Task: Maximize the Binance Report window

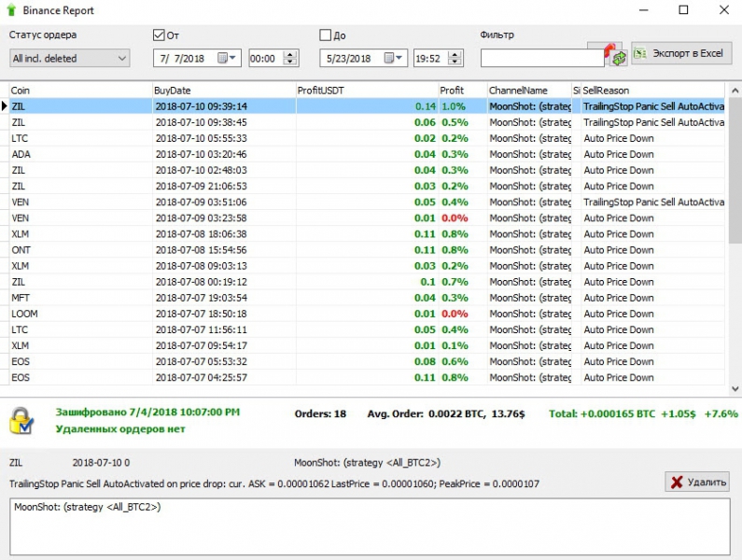Action: [683, 10]
